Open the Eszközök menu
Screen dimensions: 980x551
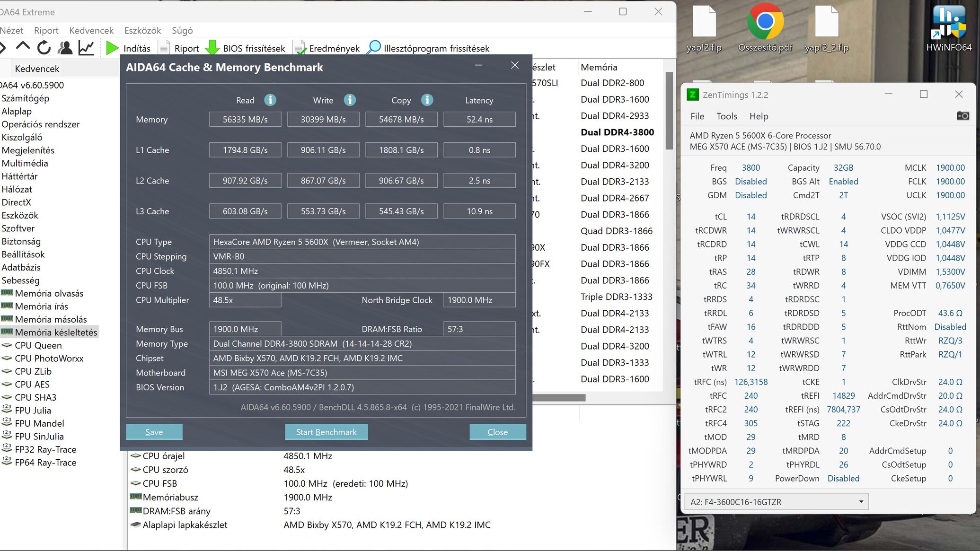[142, 30]
